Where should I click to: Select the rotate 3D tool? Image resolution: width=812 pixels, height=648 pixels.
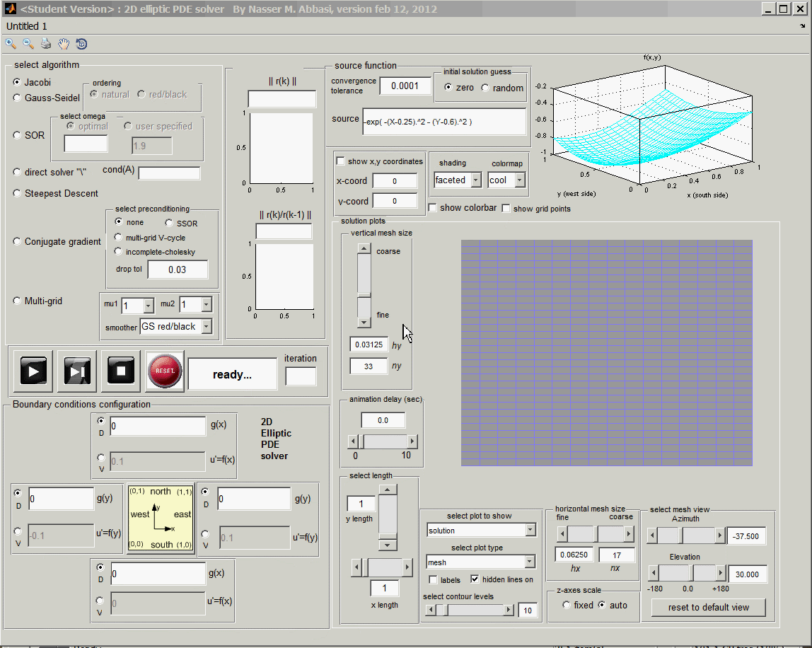(x=81, y=44)
